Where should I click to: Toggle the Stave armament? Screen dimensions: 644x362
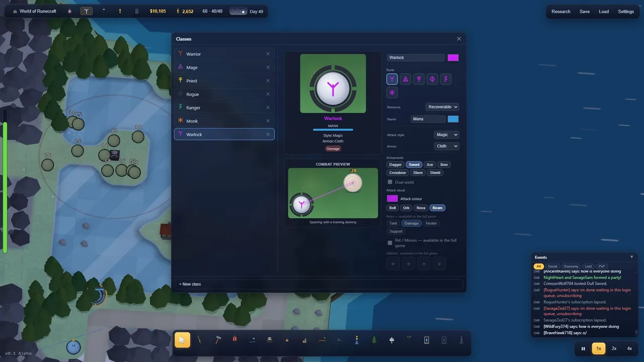[418, 172]
